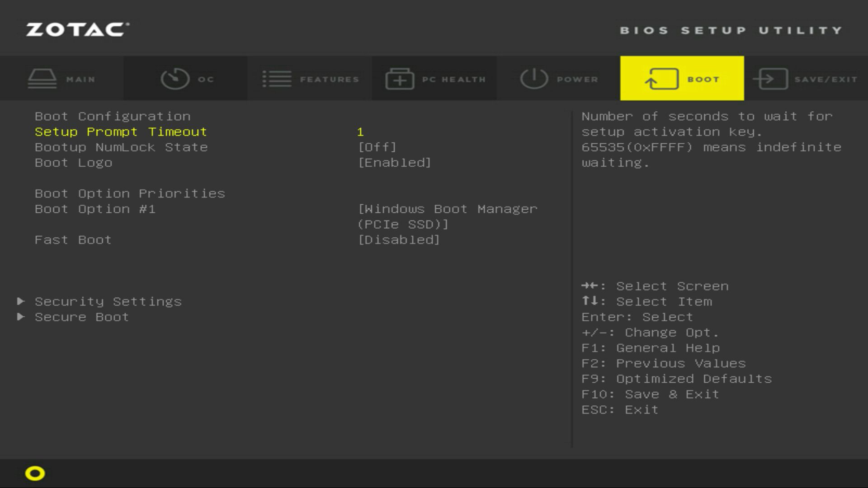Select Setup Prompt Timeout setting label
The image size is (868, 488).
121,132
